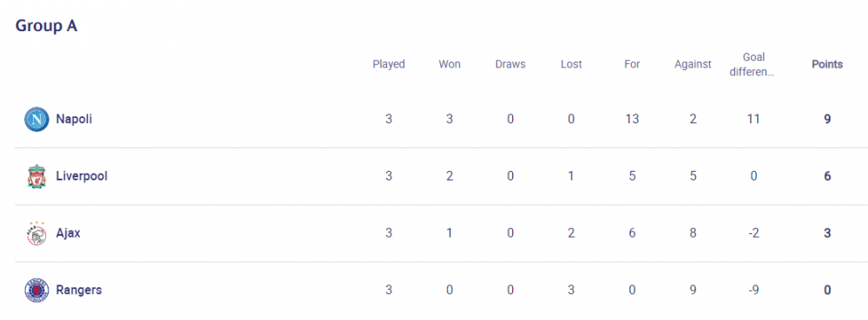Click the Played column header
Viewport: 868px width, 320px height.
tap(389, 64)
